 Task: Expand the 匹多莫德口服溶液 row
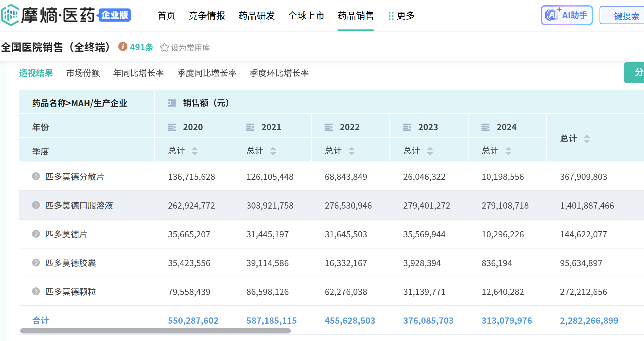(x=36, y=205)
